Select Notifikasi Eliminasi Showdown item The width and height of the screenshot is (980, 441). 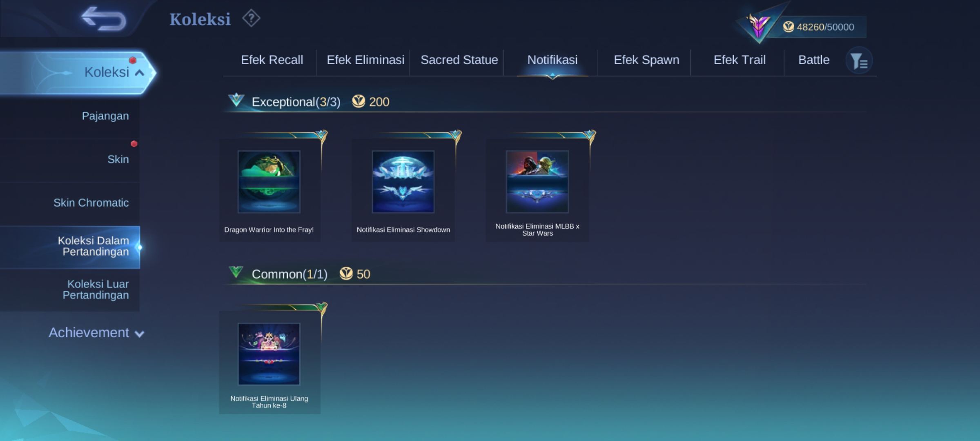pos(403,182)
